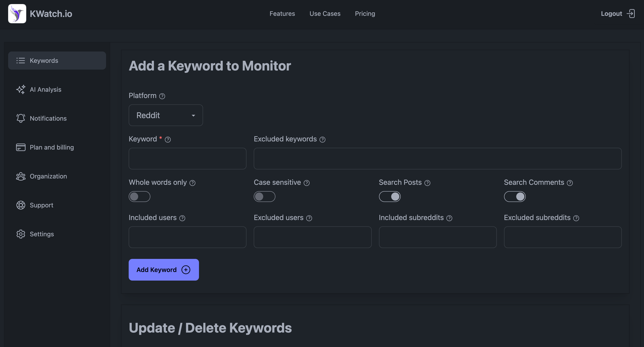644x347 pixels.
Task: Click the Organization people icon
Action: tap(21, 176)
